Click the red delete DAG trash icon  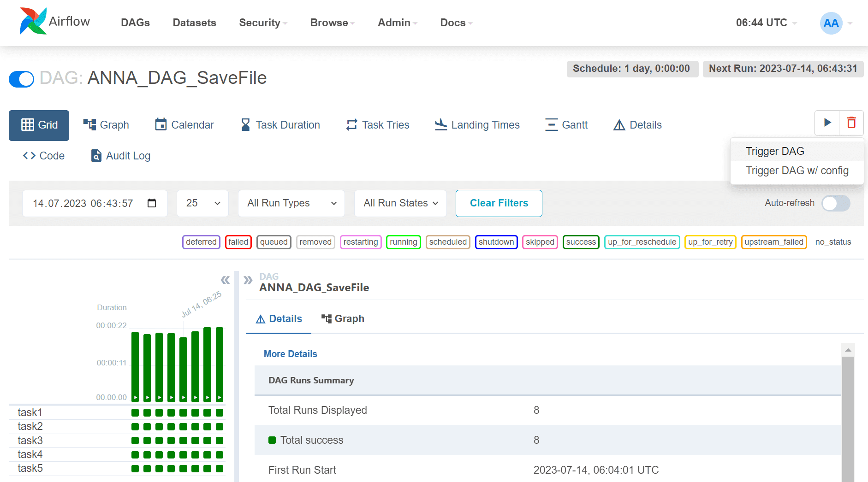[x=851, y=123]
